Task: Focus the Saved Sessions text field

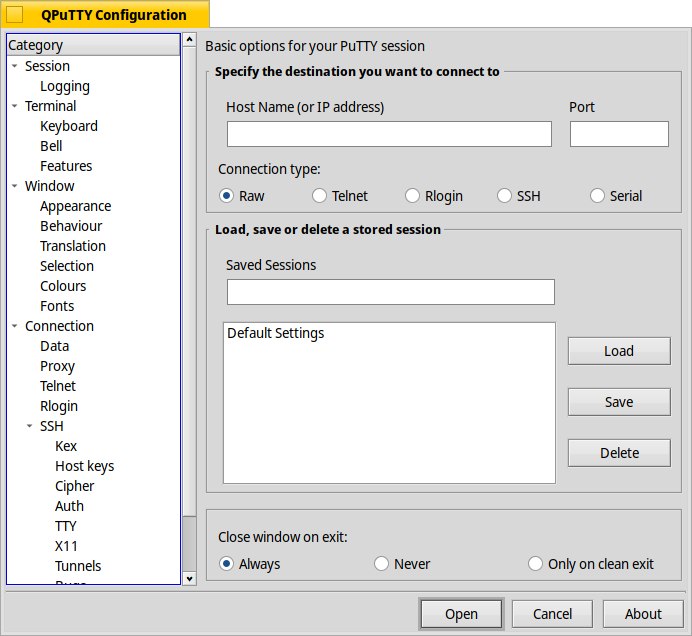Action: (391, 292)
